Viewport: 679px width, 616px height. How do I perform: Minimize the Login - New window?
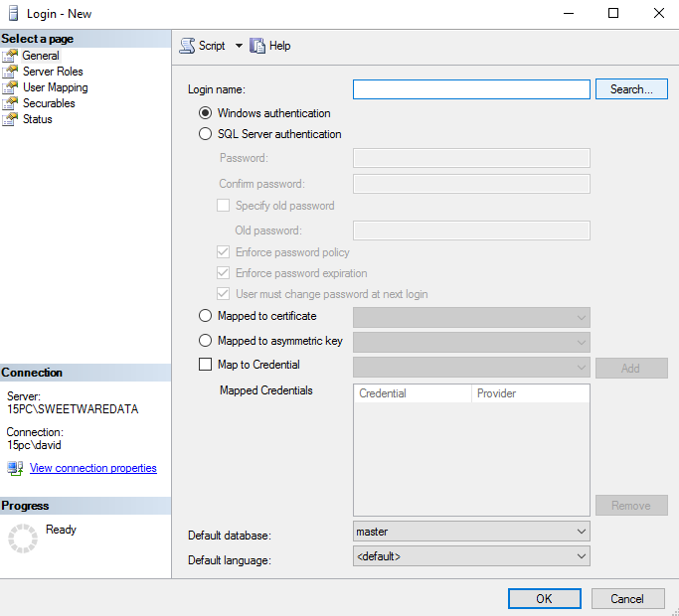569,14
